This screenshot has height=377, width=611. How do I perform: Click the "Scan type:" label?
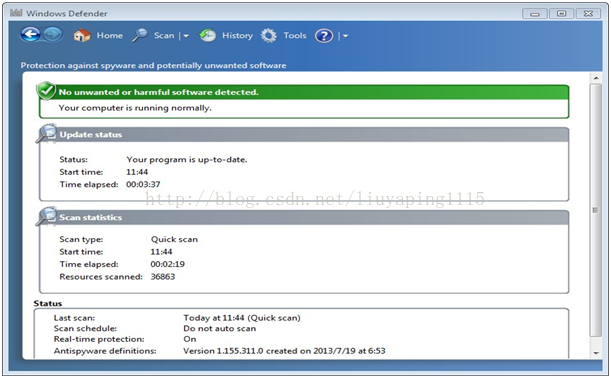(81, 239)
